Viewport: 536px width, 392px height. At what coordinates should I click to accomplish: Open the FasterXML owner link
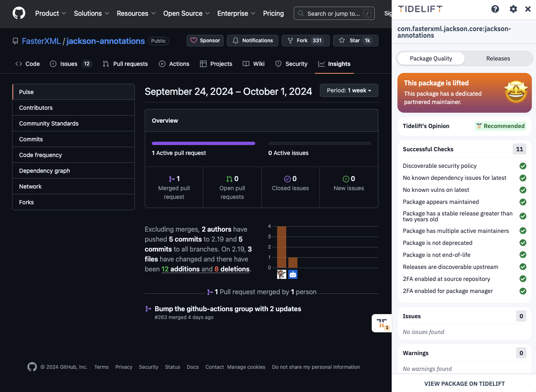coord(41,41)
